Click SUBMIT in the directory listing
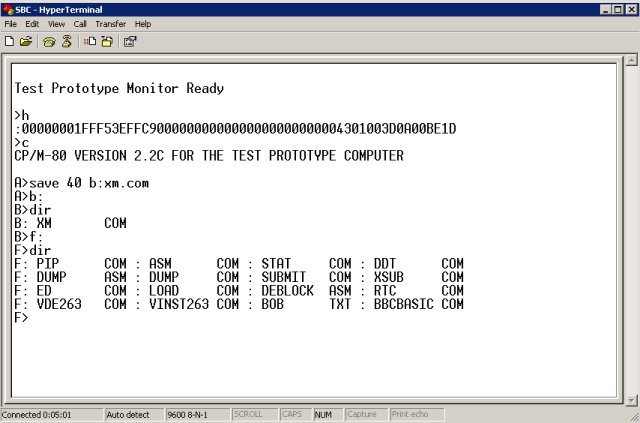The height and width of the screenshot is (423, 640). pos(284,277)
